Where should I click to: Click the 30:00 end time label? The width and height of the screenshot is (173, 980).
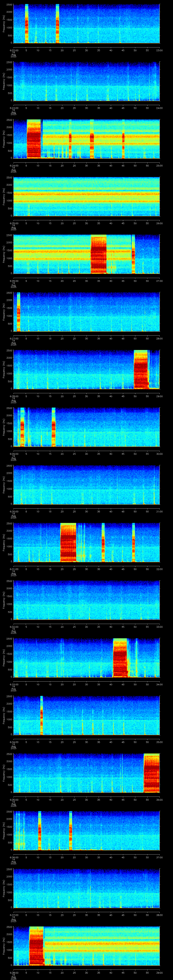coord(159,454)
